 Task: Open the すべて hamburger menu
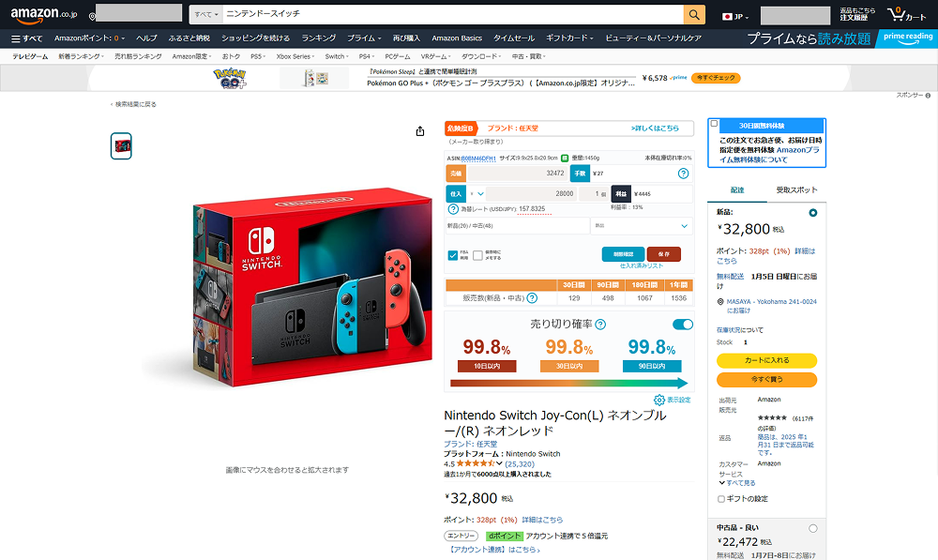pyautogui.click(x=27, y=38)
